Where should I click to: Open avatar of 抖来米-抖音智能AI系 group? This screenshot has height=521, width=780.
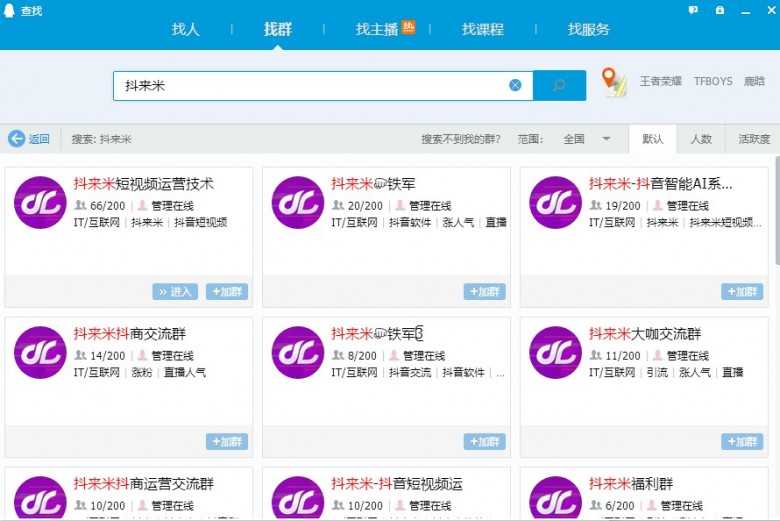[556, 203]
